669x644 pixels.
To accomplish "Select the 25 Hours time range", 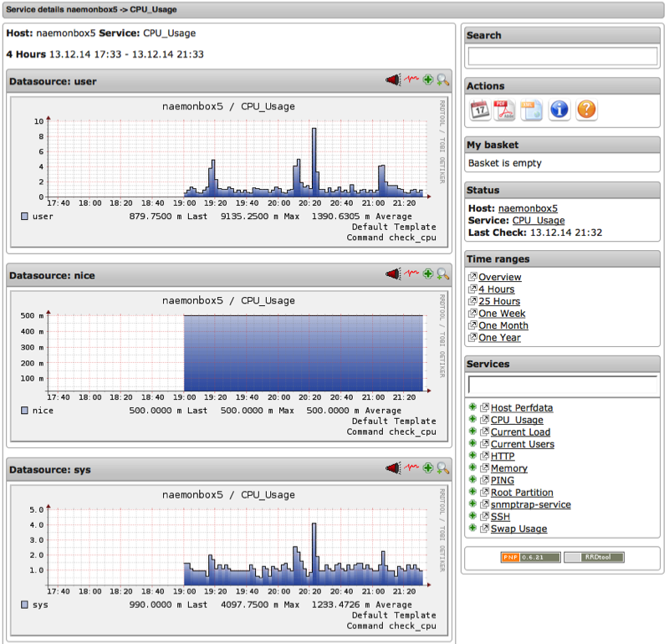I will [499, 301].
